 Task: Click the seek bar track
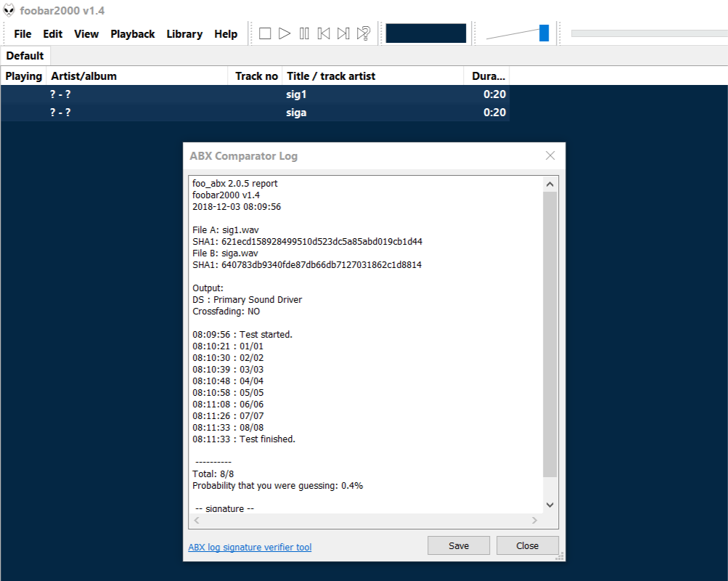[x=649, y=33]
